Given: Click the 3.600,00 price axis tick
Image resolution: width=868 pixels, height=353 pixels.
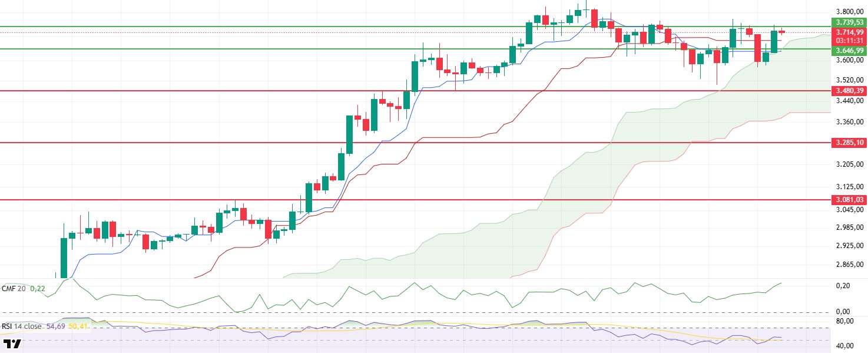Looking at the screenshot, I should pos(849,60).
